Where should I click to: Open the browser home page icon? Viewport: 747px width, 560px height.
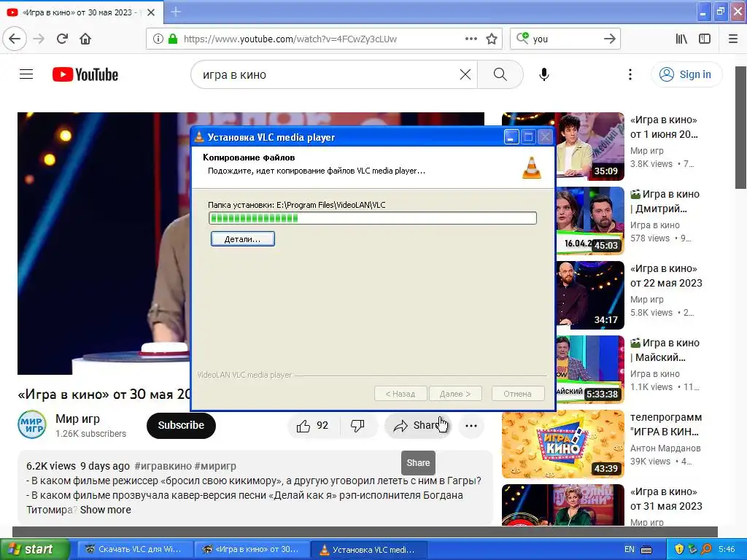tap(85, 39)
